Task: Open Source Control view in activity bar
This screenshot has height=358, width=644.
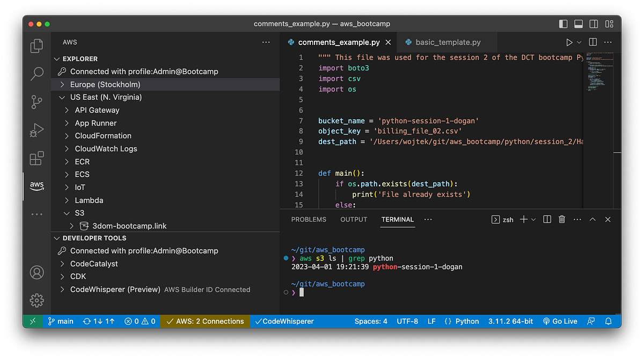Action: [36, 101]
